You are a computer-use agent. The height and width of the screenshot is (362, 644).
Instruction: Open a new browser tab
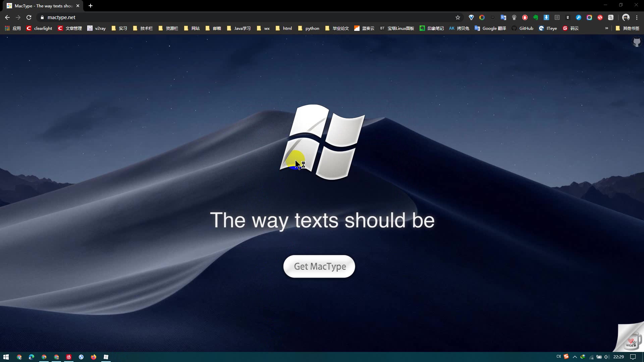[91, 6]
